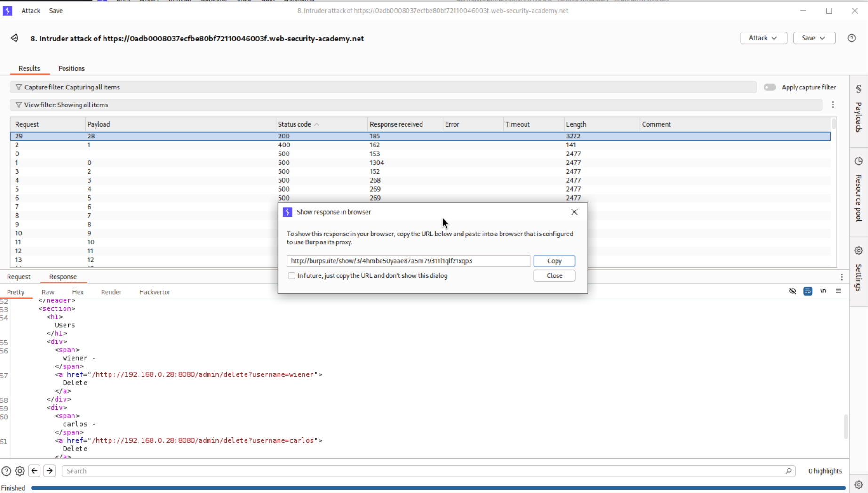Expand the Save dropdown button
The image size is (868, 493).
tap(814, 38)
